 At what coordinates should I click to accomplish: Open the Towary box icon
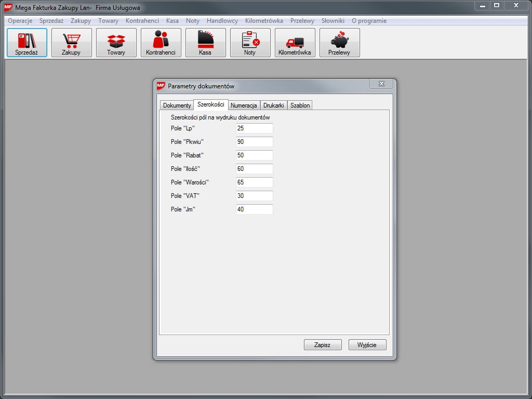(116, 43)
